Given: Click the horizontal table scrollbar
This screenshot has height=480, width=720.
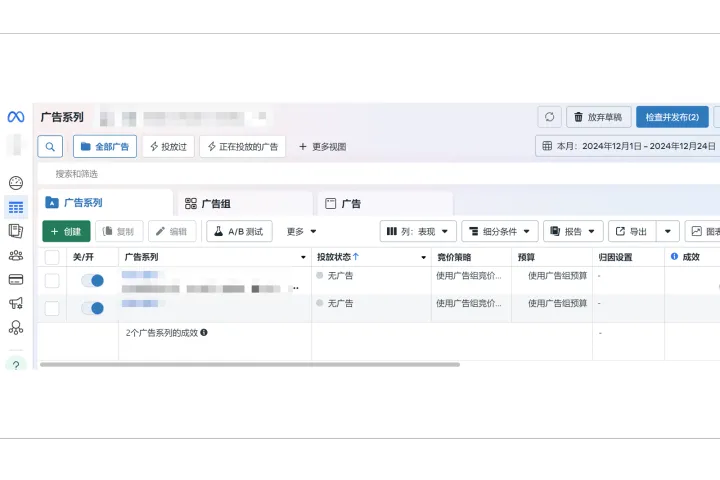Looking at the screenshot, I should pos(250,365).
